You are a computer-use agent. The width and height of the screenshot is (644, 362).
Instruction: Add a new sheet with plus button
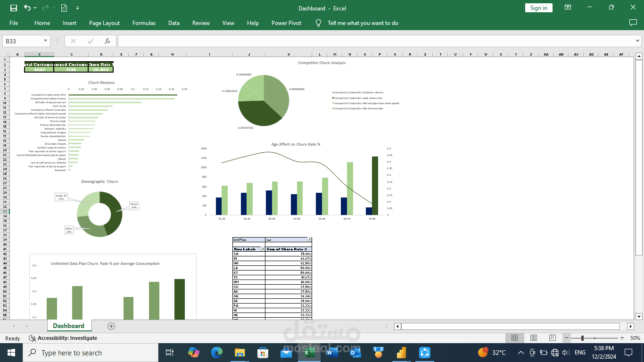(x=111, y=326)
